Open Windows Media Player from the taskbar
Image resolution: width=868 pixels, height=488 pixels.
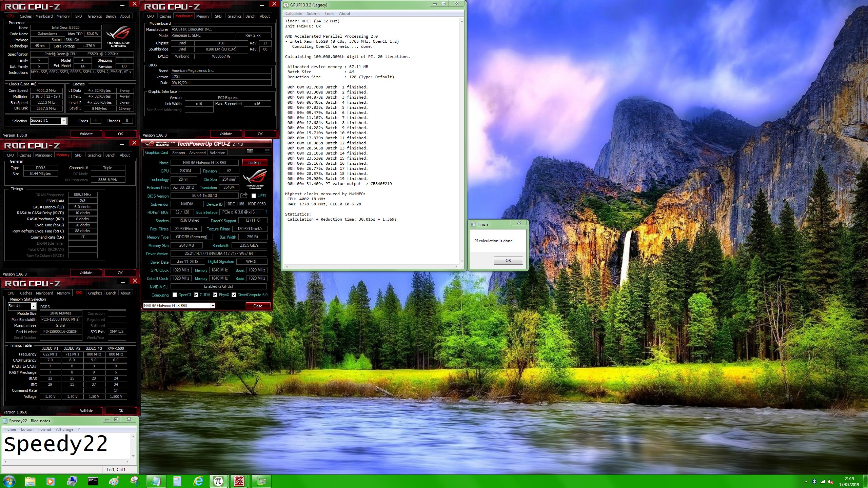(50, 481)
